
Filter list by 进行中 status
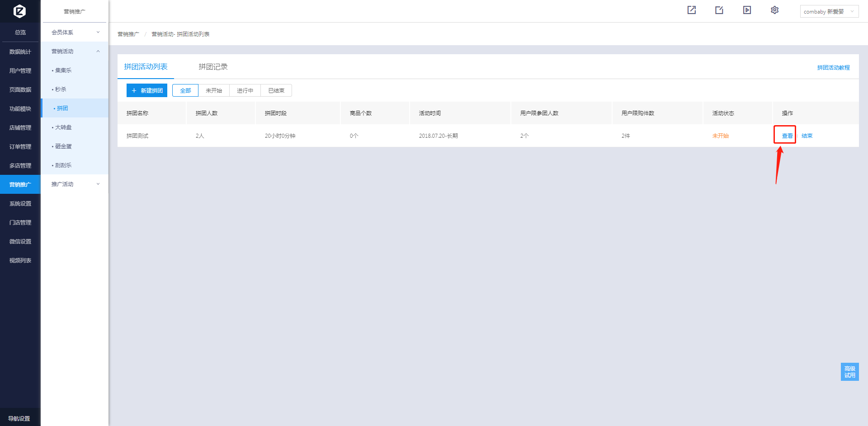[245, 91]
